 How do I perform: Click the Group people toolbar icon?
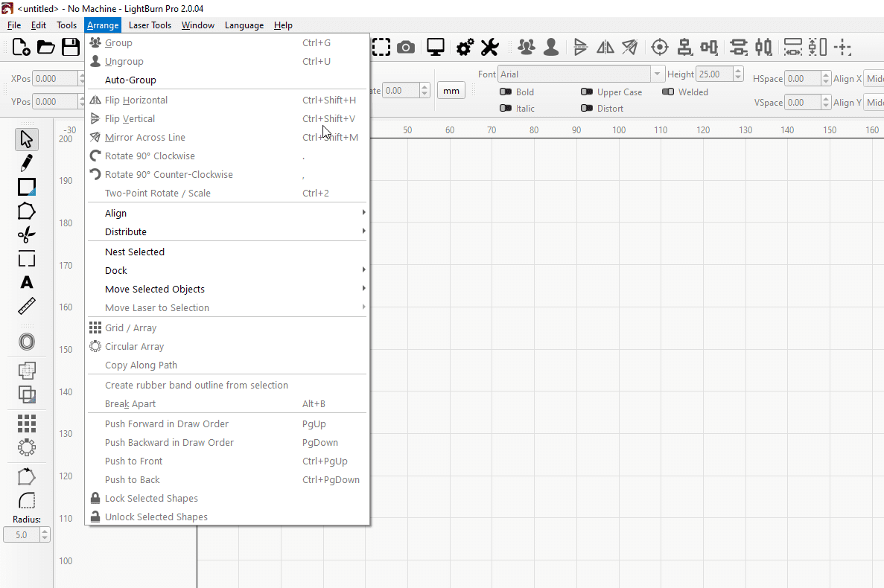(527, 48)
